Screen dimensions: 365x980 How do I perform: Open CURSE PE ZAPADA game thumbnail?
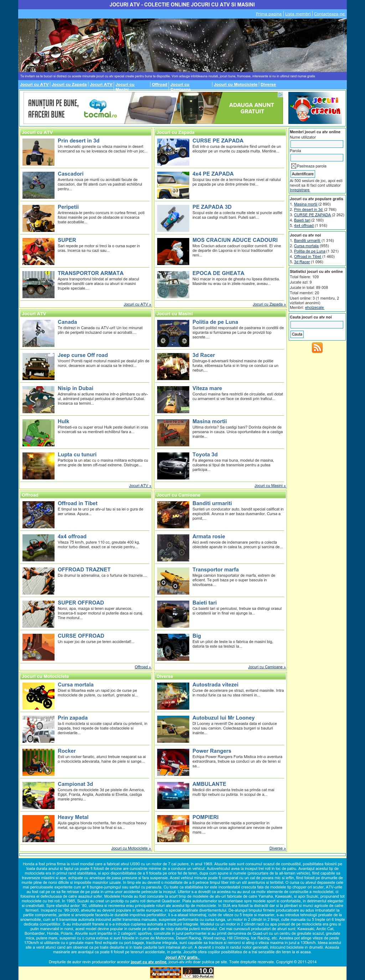(173, 152)
